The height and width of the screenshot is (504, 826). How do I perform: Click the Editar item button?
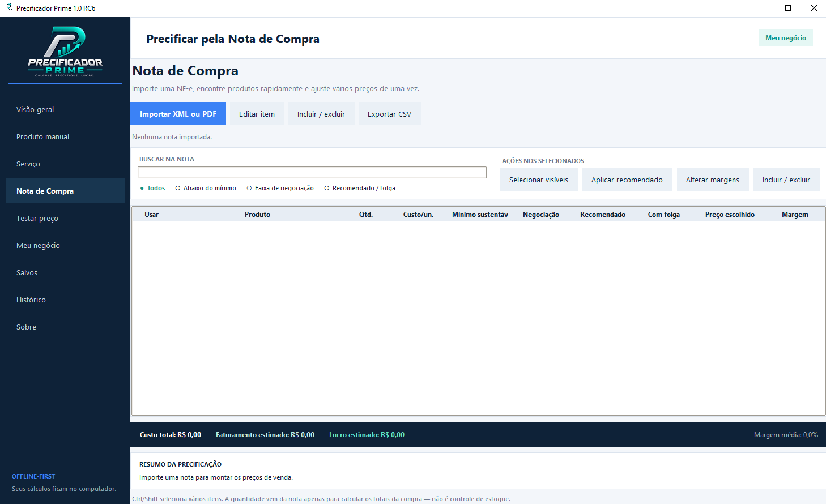click(257, 114)
